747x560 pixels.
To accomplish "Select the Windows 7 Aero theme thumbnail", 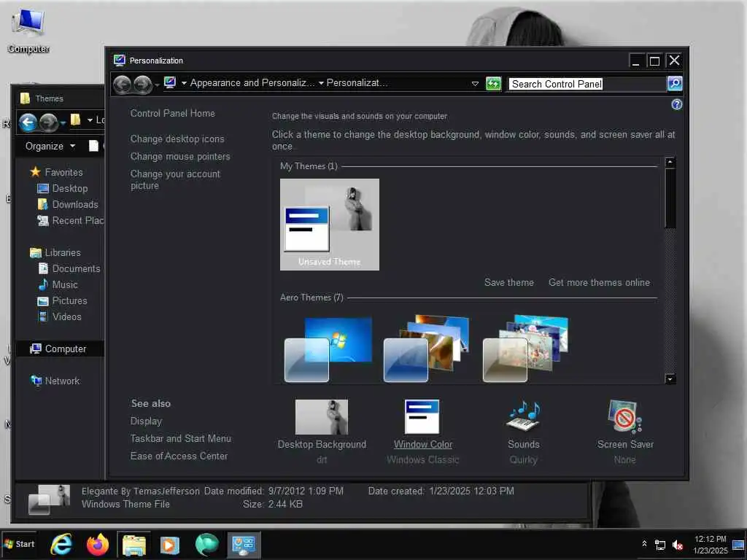I will [x=328, y=349].
